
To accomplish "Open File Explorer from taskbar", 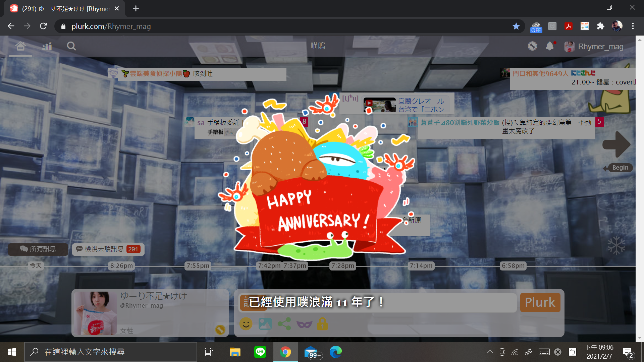I will [x=235, y=352].
